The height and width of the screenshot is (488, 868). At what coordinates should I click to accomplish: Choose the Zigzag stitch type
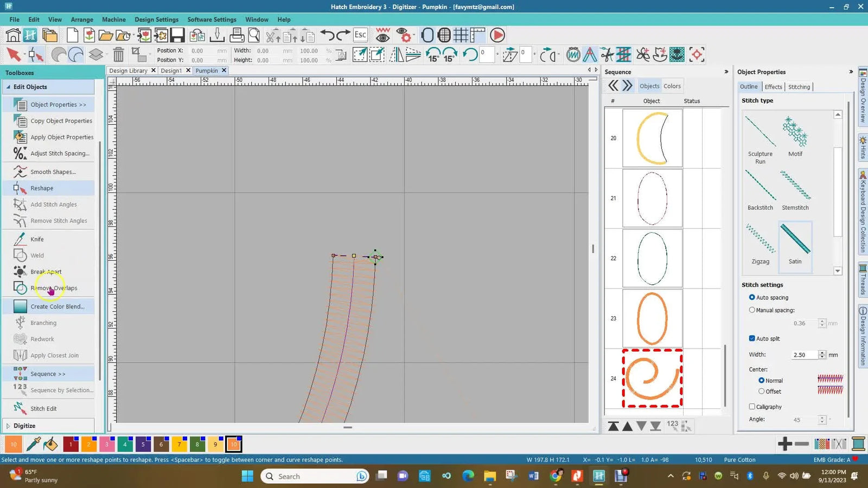(760, 243)
